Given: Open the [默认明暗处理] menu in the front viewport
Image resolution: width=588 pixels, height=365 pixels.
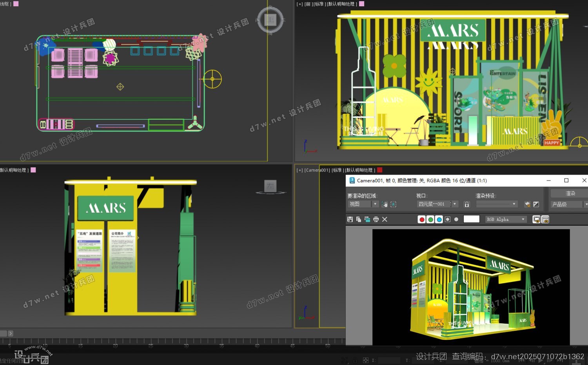Looking at the screenshot, I should pos(342,4).
